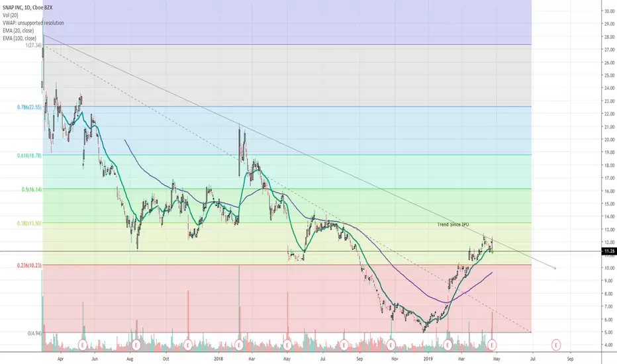Image resolution: width=617 pixels, height=364 pixels.
Task: Click the May 2018 earnings E marker
Action: pos(287,345)
